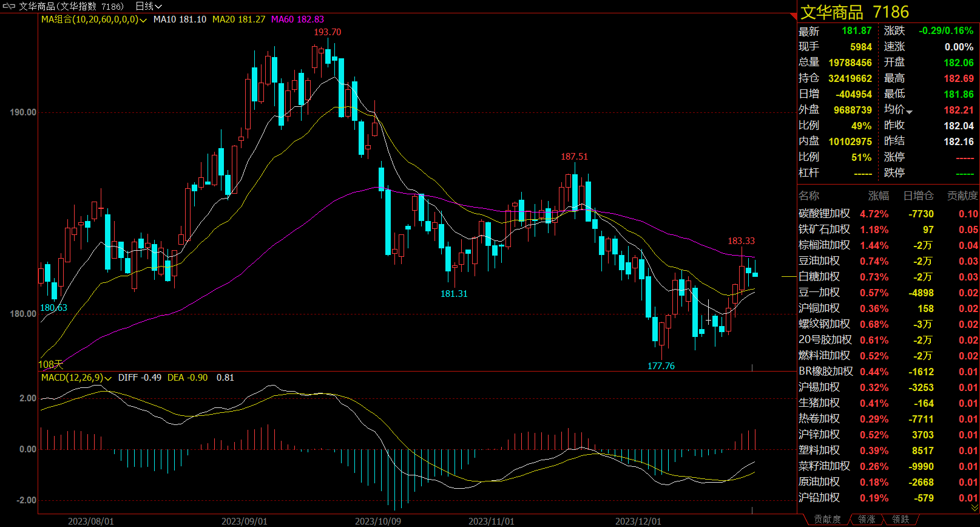Sort by the 涨幅 column header
980x527 pixels.
click(878, 195)
